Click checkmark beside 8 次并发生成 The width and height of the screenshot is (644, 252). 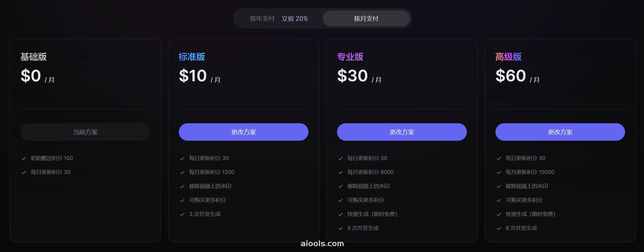pyautogui.click(x=499, y=228)
